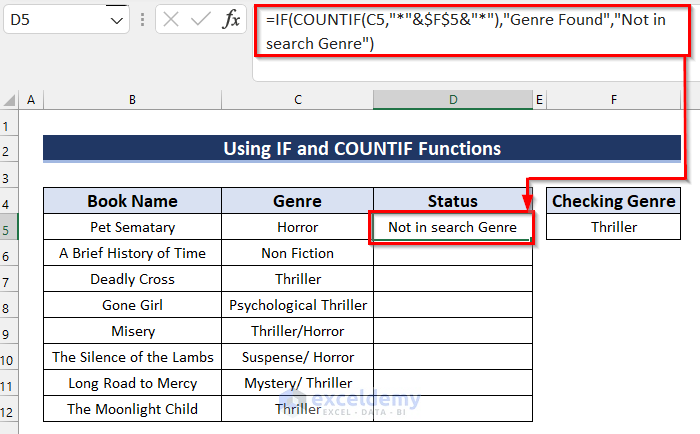Image resolution: width=700 pixels, height=434 pixels.
Task: Open the Name Box dropdown arrow
Action: click(118, 20)
